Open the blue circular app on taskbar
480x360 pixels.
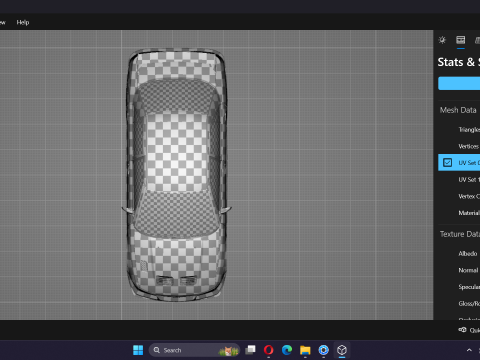coord(323,350)
